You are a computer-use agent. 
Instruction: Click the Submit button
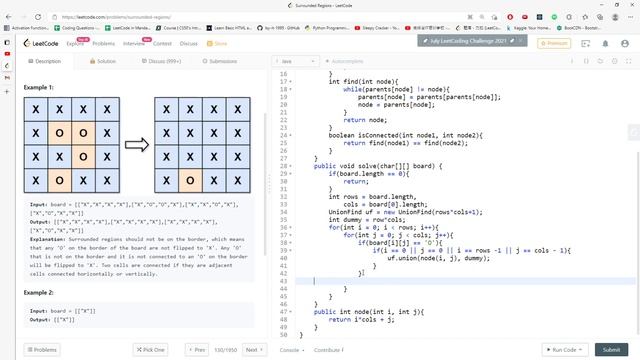[611, 350]
